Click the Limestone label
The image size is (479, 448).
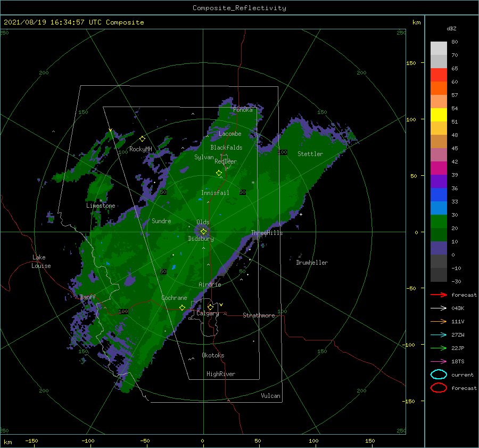[101, 206]
